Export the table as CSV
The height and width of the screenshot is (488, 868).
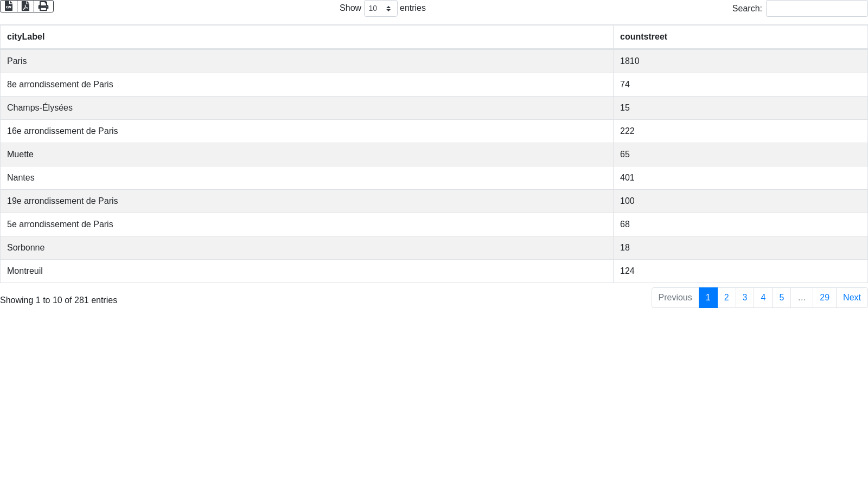(x=9, y=6)
